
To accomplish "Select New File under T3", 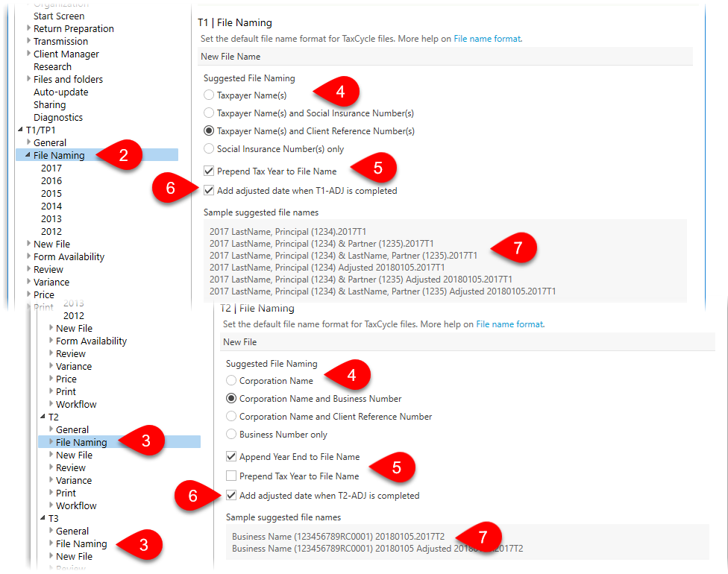I will [74, 556].
